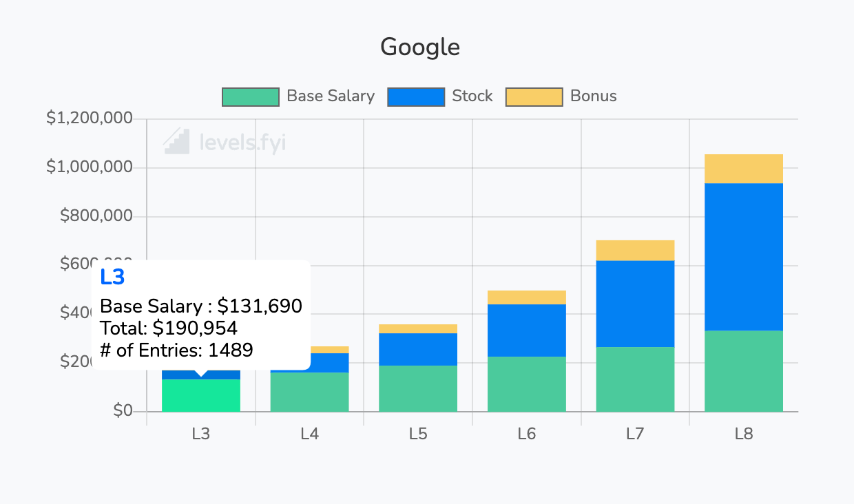Click the Stock legend color box
The image size is (854, 504).
pos(416,96)
